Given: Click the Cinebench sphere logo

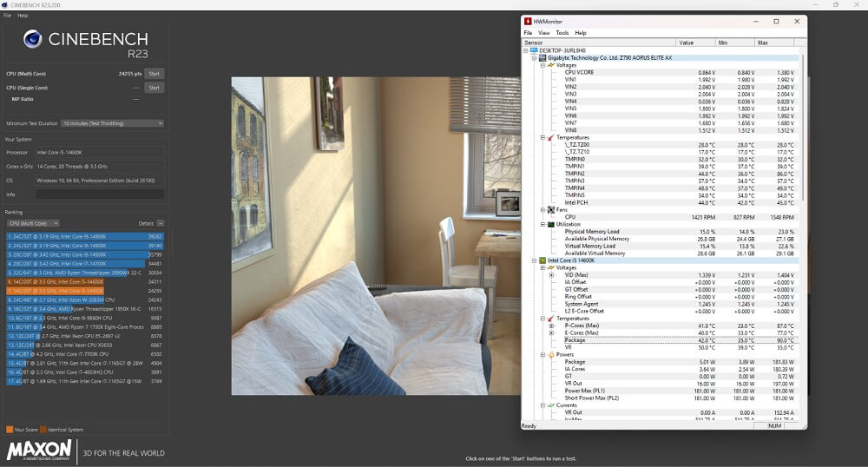Looking at the screenshot, I should pos(34,38).
